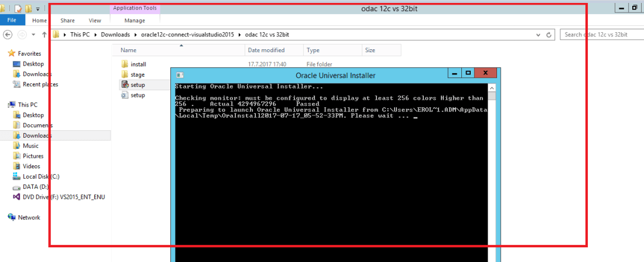The height and width of the screenshot is (262, 644).
Task: Click the stage folder name
Action: [138, 74]
